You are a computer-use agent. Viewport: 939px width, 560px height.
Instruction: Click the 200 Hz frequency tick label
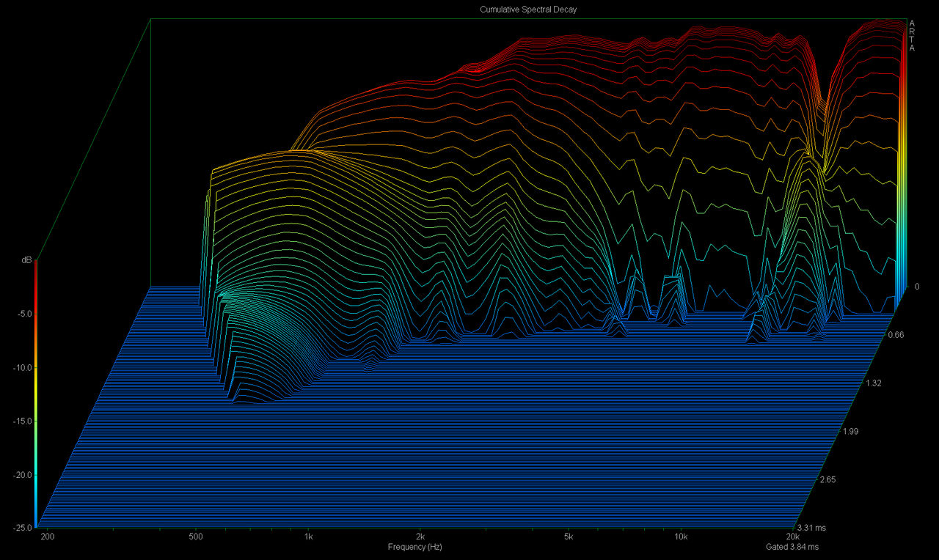click(x=48, y=537)
